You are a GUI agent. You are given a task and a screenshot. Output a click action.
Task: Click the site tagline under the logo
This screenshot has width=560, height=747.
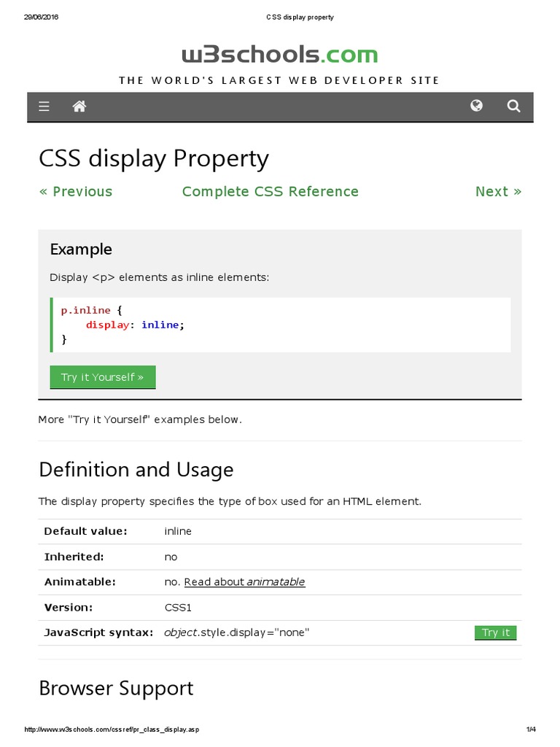(x=280, y=80)
